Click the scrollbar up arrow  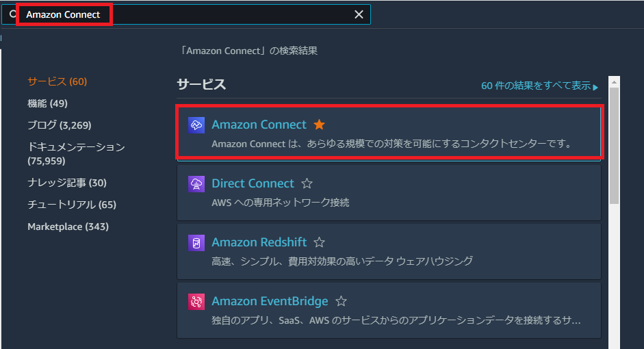pos(614,82)
